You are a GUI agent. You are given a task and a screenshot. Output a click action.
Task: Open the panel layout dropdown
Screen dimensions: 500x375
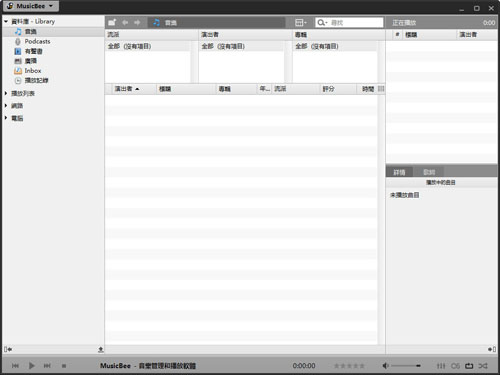pyautogui.click(x=301, y=22)
